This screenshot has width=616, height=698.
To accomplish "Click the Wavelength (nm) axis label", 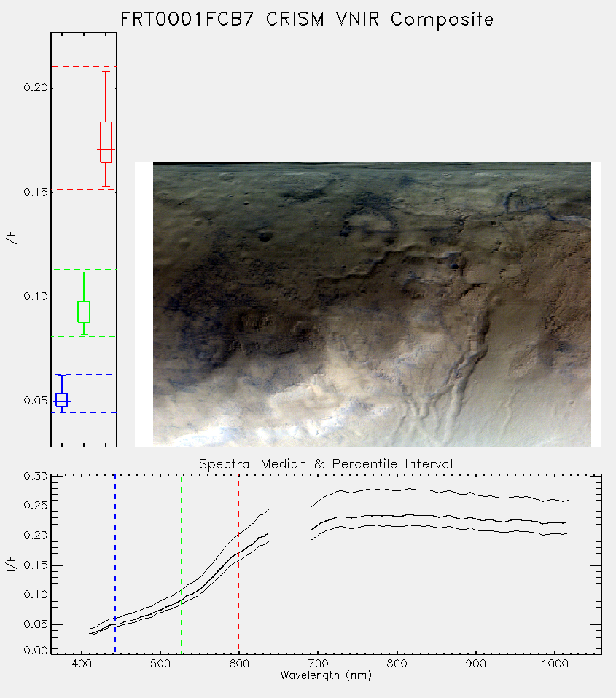I will coord(326,675).
